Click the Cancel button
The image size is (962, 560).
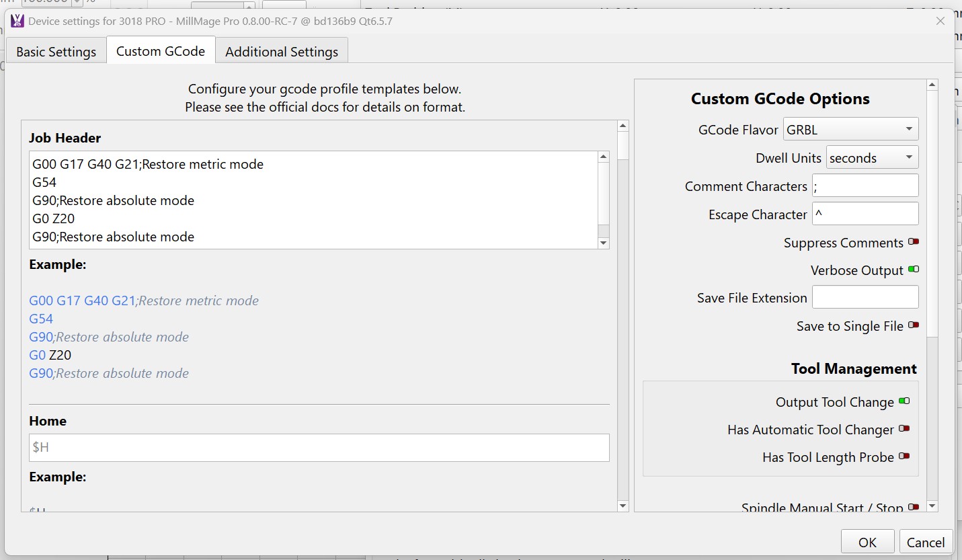(x=925, y=542)
